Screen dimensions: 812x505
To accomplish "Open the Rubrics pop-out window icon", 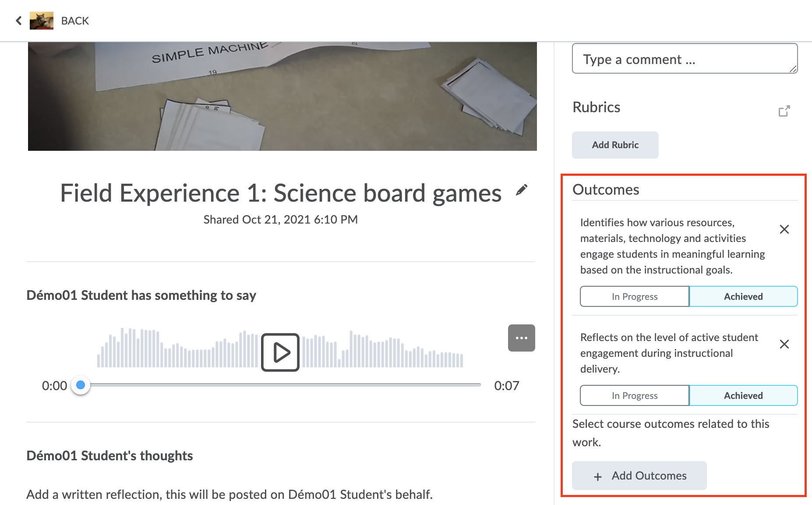I will pos(784,111).
